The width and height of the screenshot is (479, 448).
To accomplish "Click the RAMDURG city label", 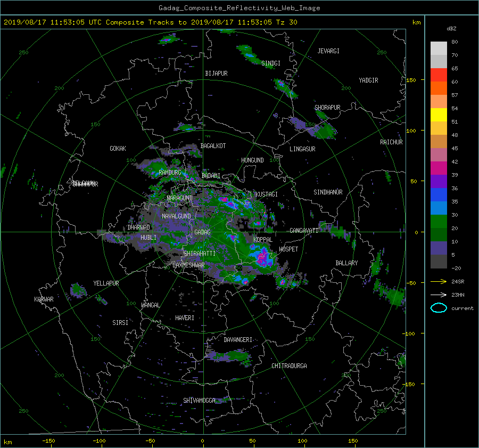I will [x=170, y=173].
